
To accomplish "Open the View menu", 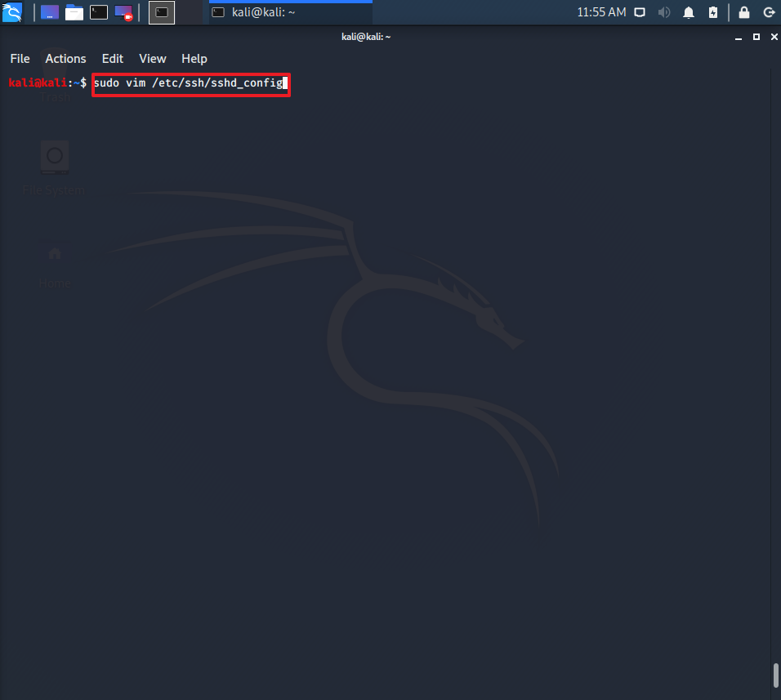I will point(153,59).
